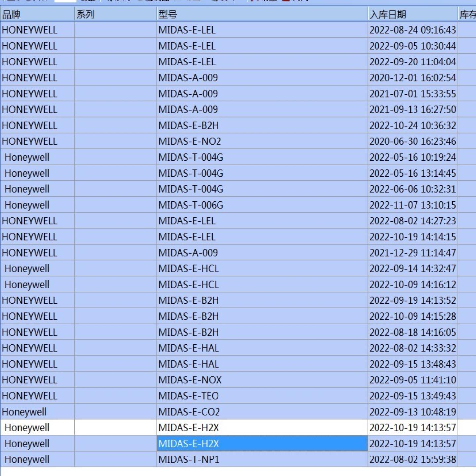Select date 2021-09-13 16:27:50

tap(413, 109)
